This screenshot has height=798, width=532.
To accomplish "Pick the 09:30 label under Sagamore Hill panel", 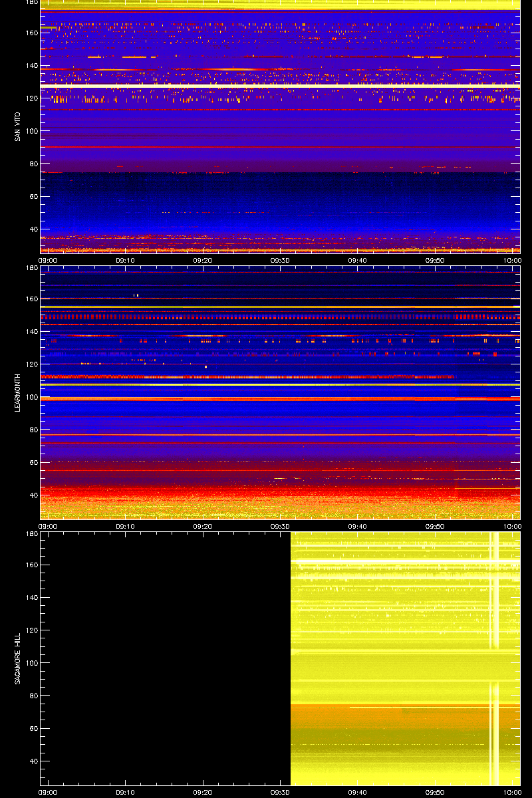I will pos(280,793).
